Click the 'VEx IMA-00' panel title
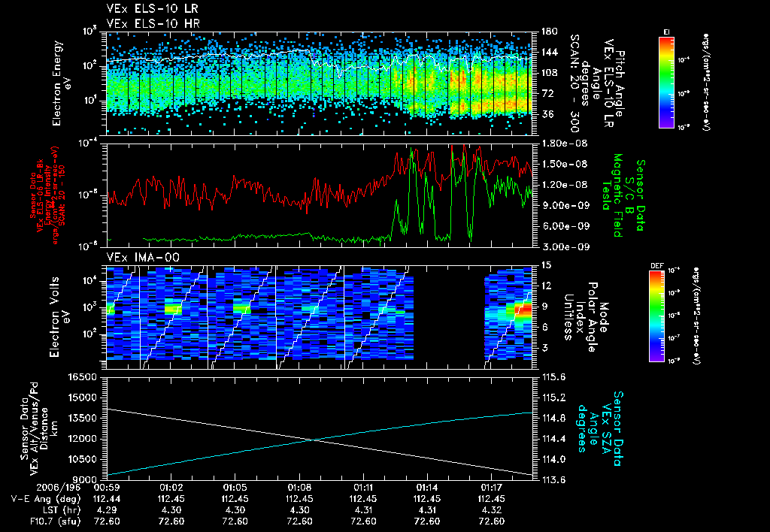Image resolution: width=770 pixels, height=532 pixels. point(143,258)
